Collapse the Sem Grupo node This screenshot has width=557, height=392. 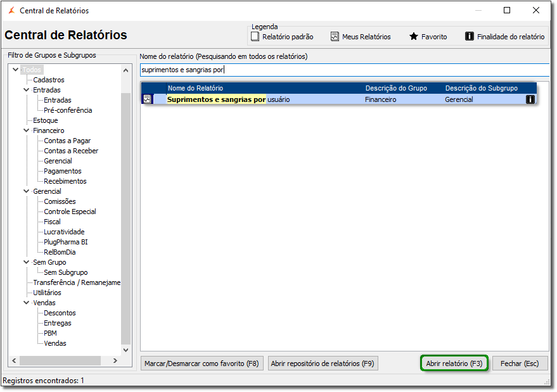(26, 262)
